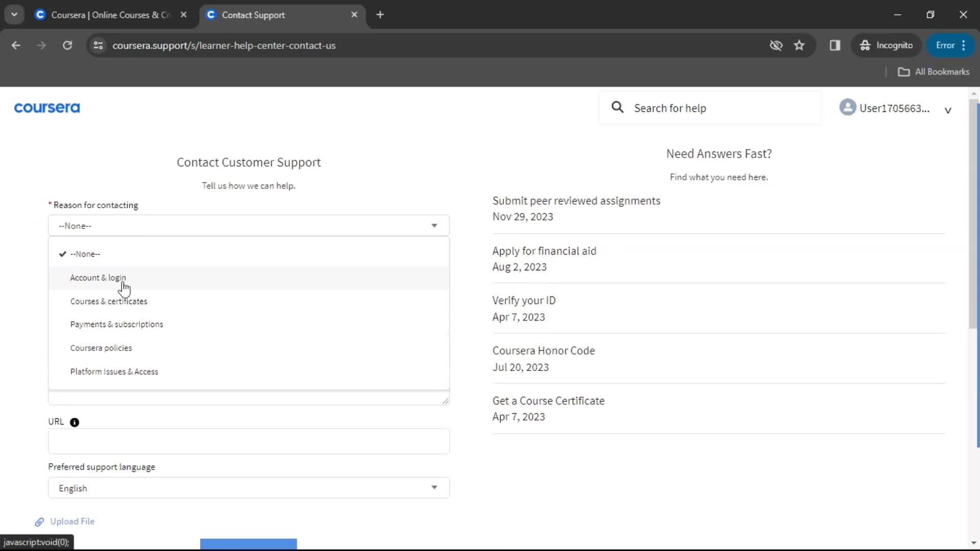This screenshot has width=980, height=551.
Task: Collapse the Reason for contacting dropdown
Action: pyautogui.click(x=249, y=226)
